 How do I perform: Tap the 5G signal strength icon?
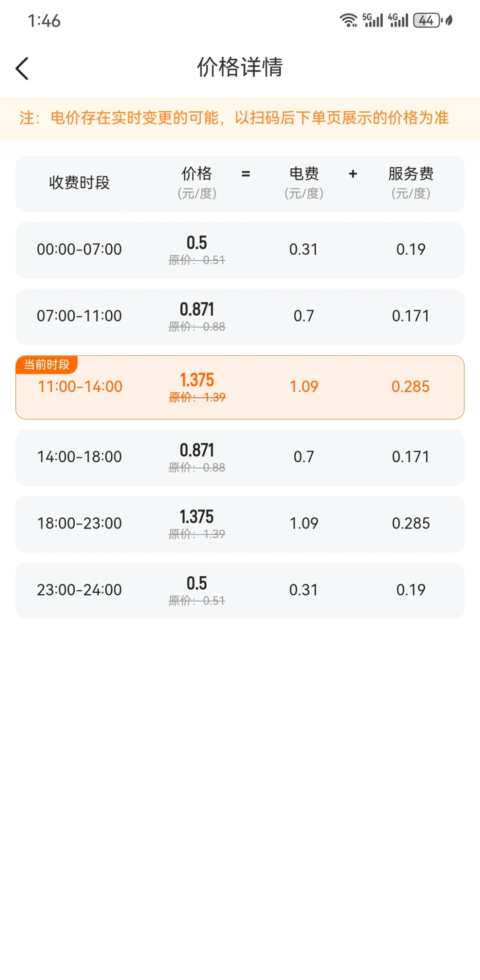[372, 20]
